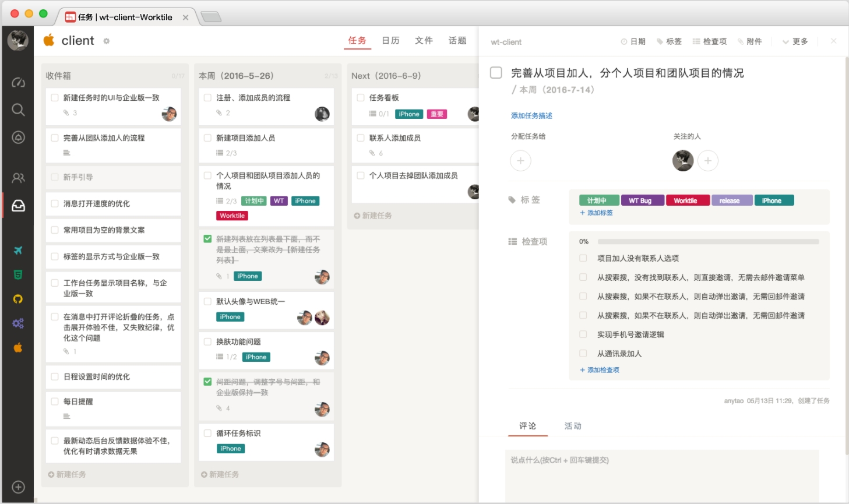Switch to the 日历 tab

(x=390, y=40)
